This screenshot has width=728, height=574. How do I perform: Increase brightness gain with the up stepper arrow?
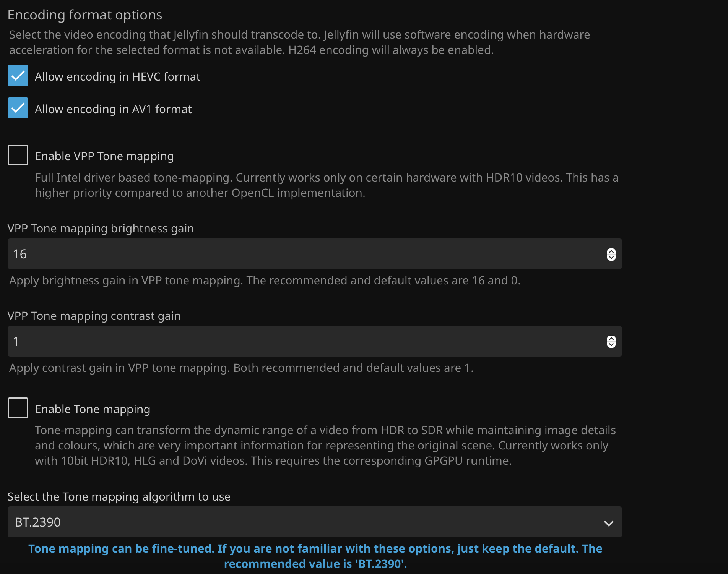coord(611,251)
